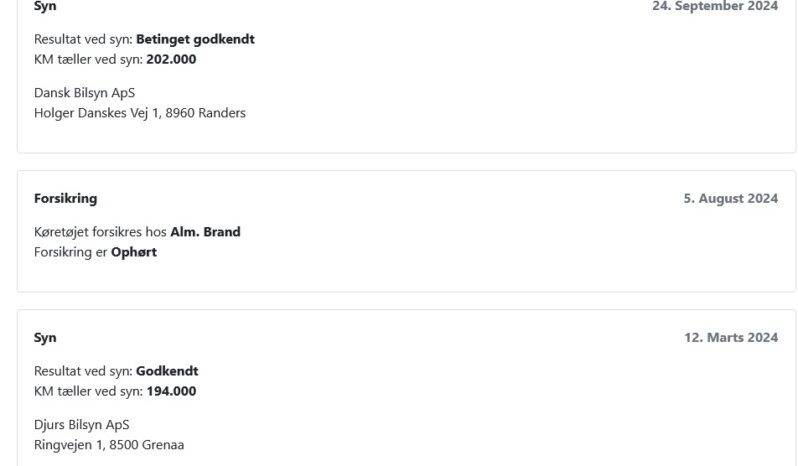Click the "Forsikring er" status label

[x=70, y=252]
